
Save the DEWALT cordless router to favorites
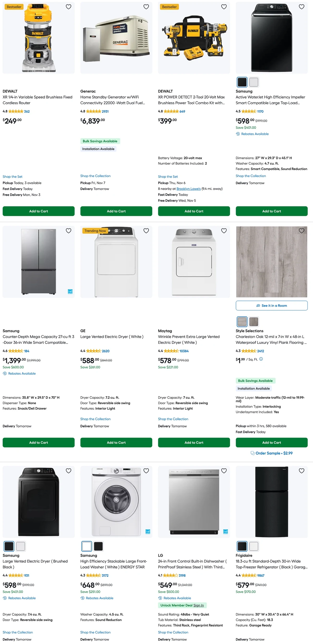[x=69, y=7]
